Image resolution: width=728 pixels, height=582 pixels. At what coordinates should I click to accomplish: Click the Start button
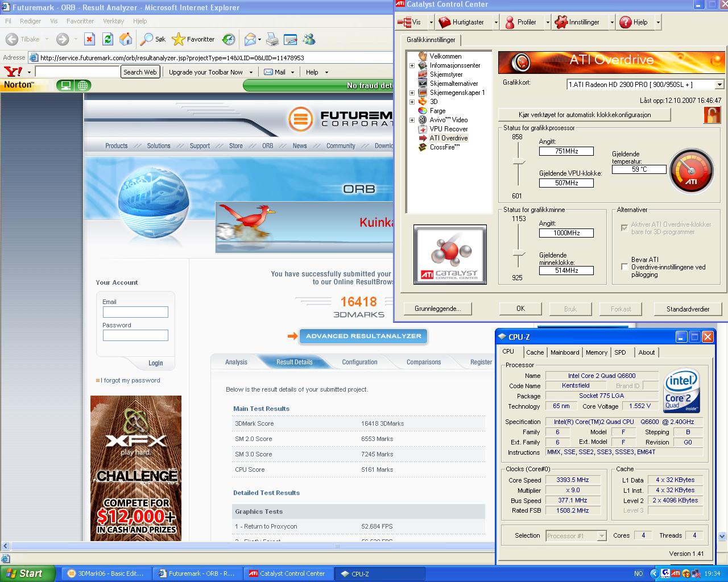pos(27,573)
